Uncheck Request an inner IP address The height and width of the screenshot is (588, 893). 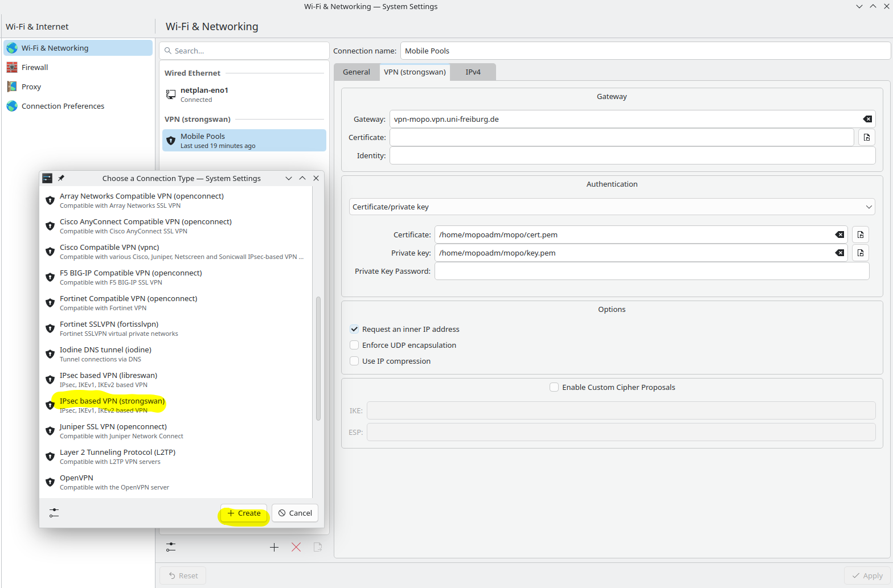(x=354, y=329)
